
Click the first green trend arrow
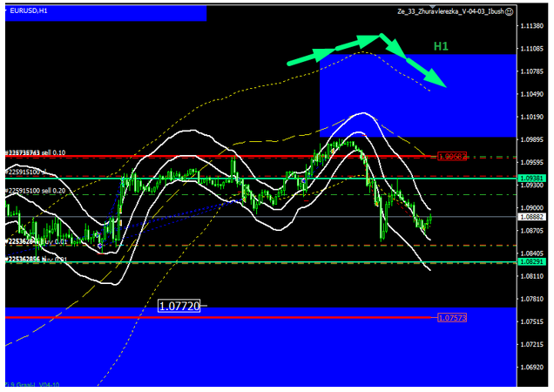tap(312, 55)
